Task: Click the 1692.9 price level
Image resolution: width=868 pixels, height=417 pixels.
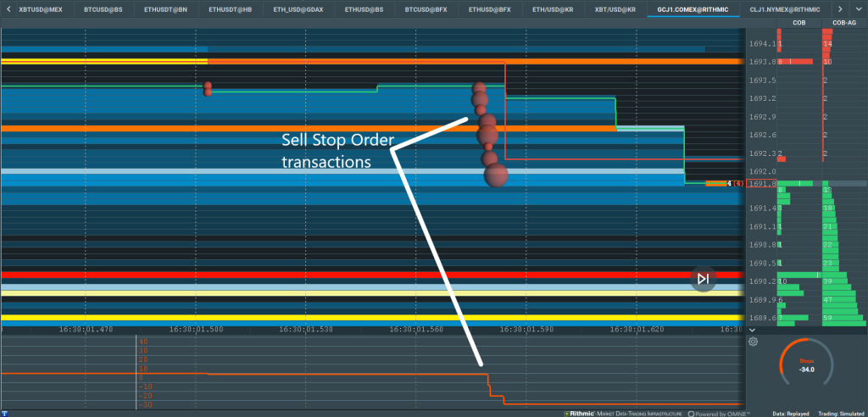Action: click(761, 117)
